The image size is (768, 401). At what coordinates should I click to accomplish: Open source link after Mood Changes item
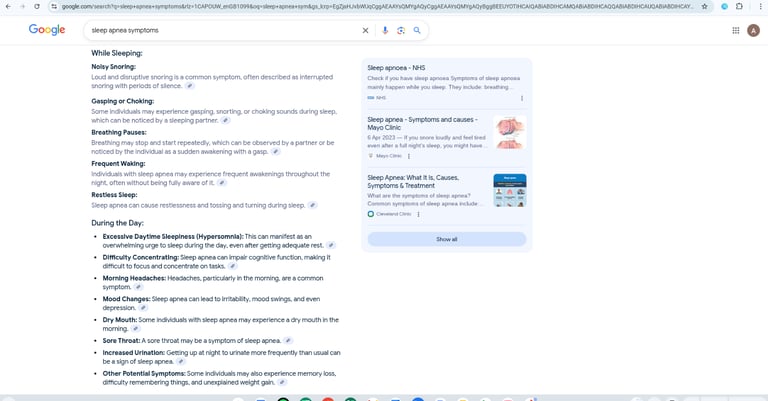pyautogui.click(x=143, y=308)
